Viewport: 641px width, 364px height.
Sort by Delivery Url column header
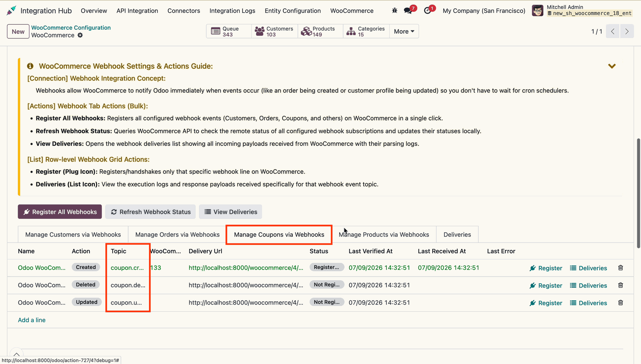205,251
